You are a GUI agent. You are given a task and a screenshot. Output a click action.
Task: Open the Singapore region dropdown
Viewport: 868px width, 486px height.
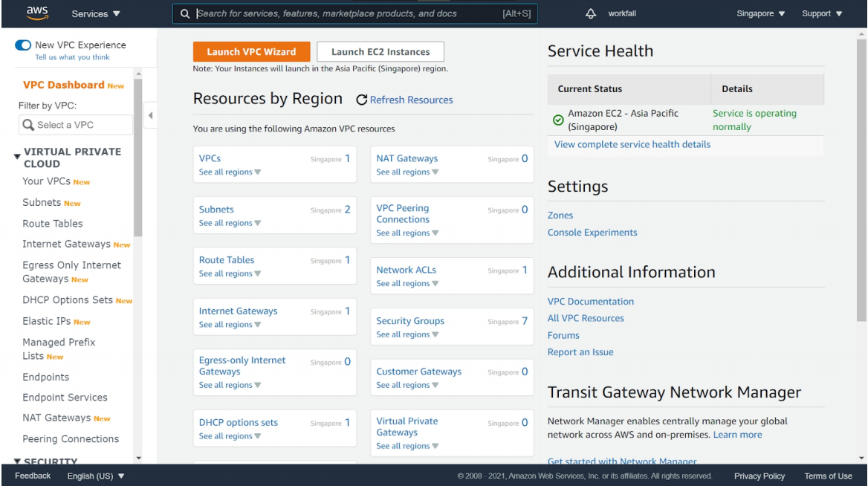pos(760,13)
